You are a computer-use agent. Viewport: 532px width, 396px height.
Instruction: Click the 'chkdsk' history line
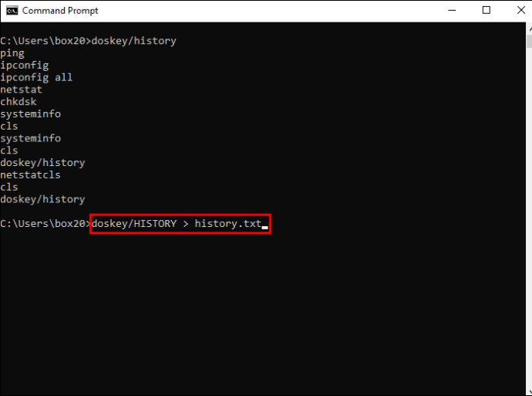(x=19, y=102)
